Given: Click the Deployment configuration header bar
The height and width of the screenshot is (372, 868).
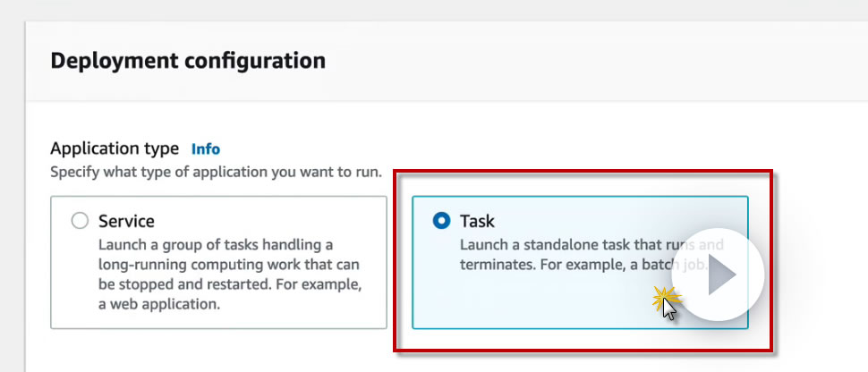Looking at the screenshot, I should coord(537,61).
